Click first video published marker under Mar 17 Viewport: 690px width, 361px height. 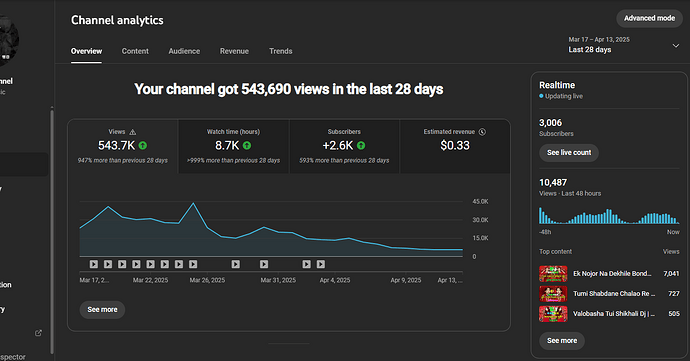[x=94, y=264]
